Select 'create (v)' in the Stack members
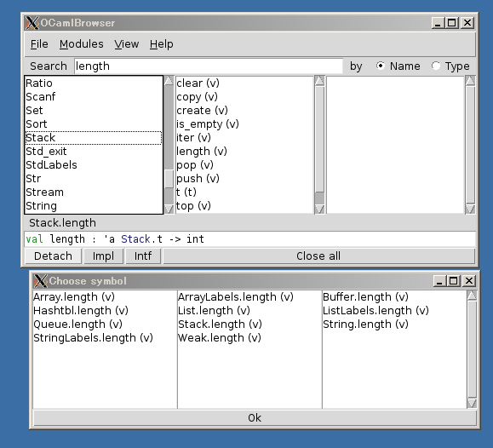The height and width of the screenshot is (448, 493). point(244,111)
